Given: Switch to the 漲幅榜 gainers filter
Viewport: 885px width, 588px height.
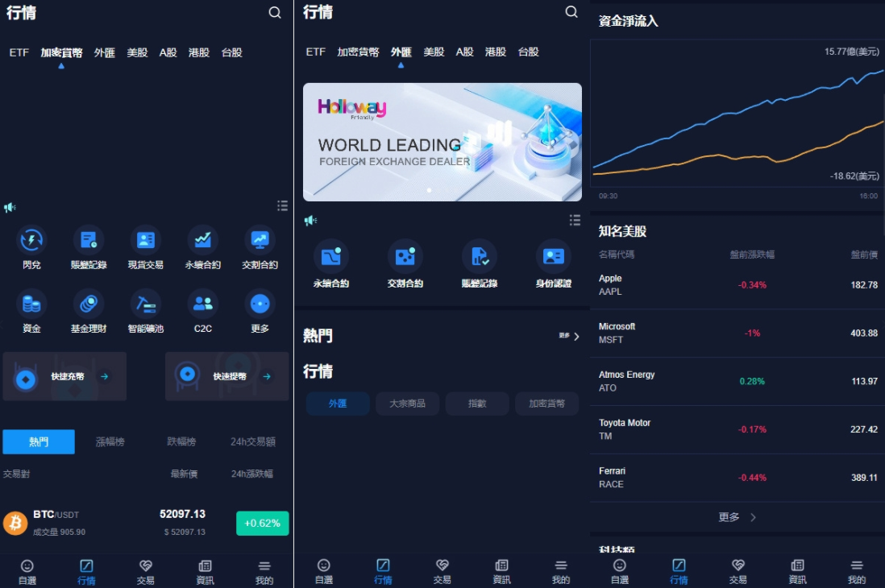Looking at the screenshot, I should coord(110,441).
